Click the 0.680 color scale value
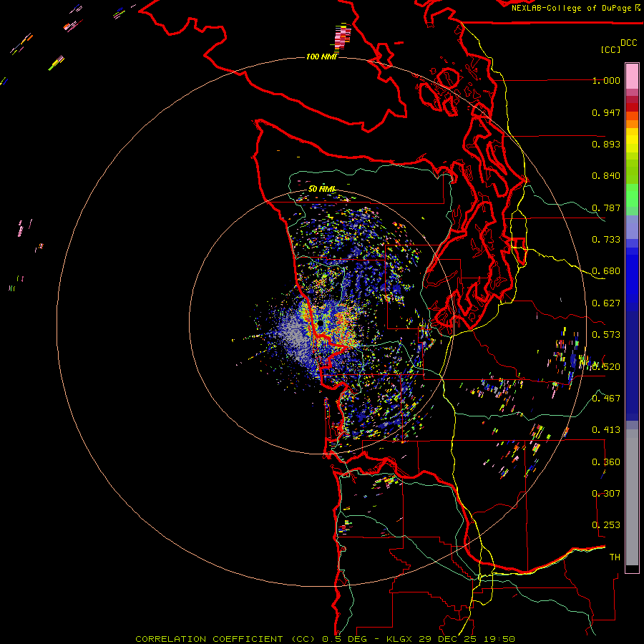Screen dimensions: 644x644 (606, 271)
